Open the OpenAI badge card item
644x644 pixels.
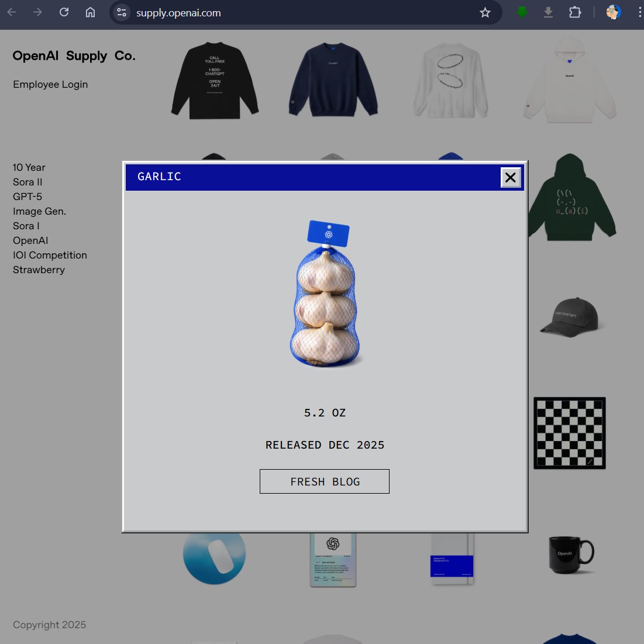coord(333,560)
